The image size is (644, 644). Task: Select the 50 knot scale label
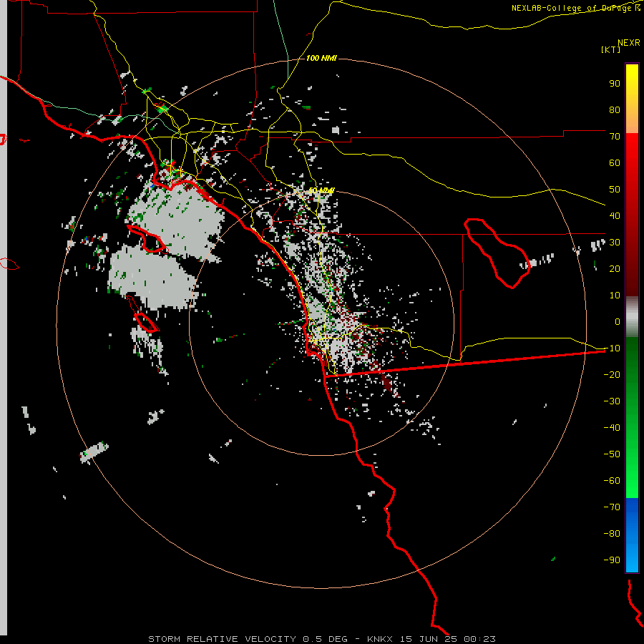tap(615, 190)
